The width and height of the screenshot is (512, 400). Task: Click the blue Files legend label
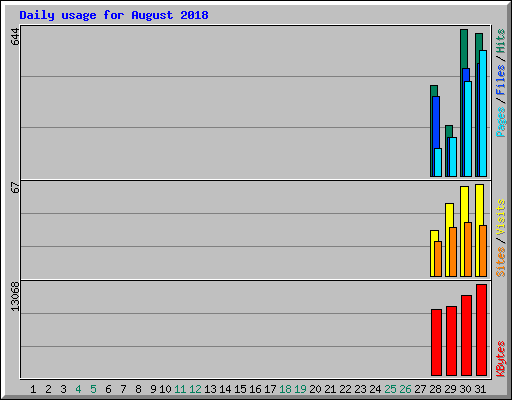pyautogui.click(x=500, y=80)
